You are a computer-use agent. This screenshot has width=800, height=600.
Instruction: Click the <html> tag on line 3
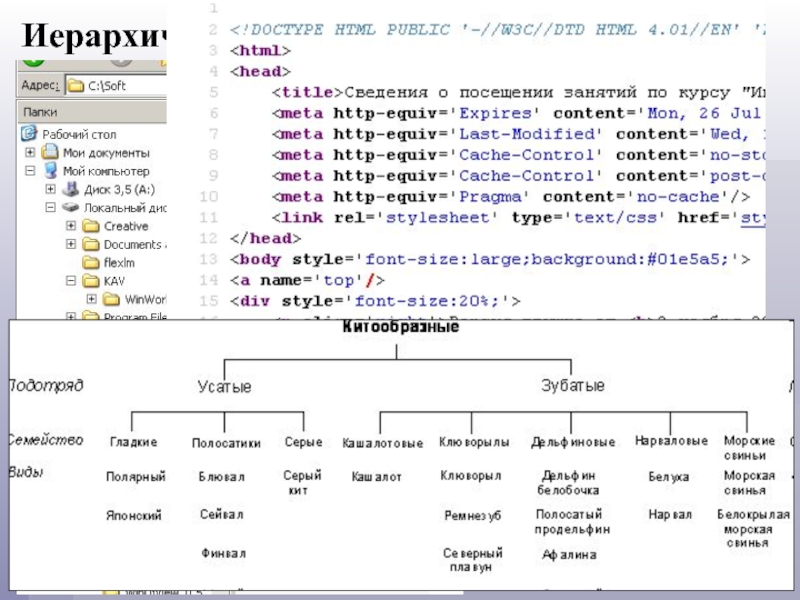260,51
